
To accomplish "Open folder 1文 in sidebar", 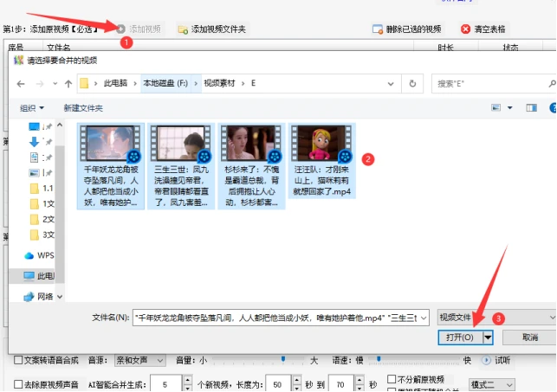I will point(42,203).
